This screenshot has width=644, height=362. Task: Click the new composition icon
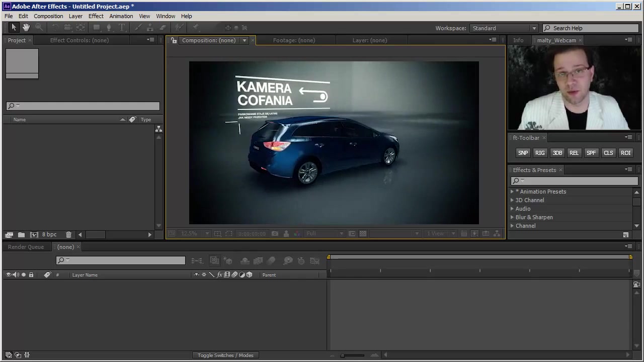pos(34,235)
